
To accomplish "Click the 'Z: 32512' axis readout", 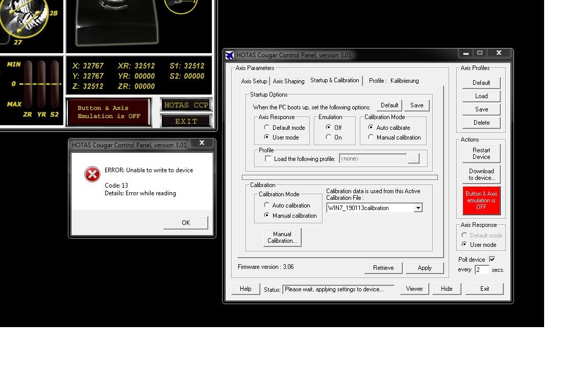I will pos(88,86).
